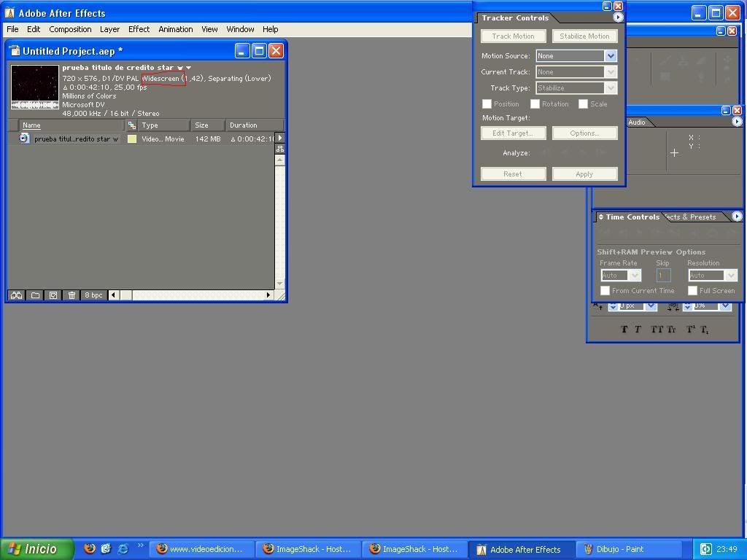Open the tsume percentage dropdown arrow
The image size is (747, 560).
pyautogui.click(x=725, y=306)
